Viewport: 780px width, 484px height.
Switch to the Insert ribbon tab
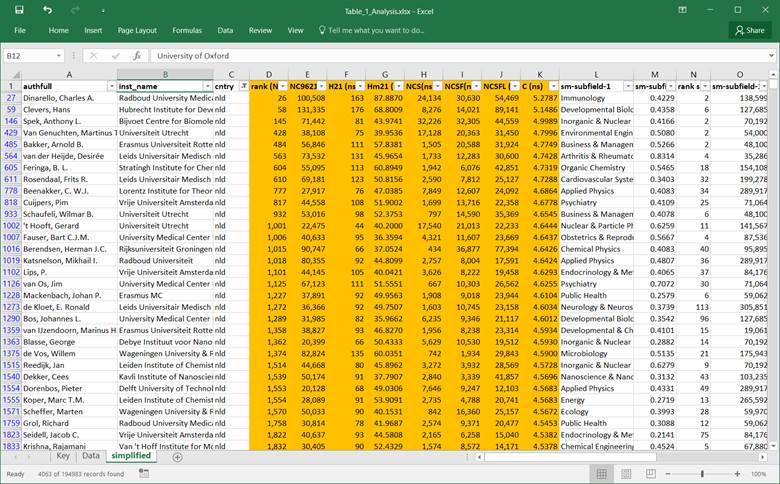(93, 30)
